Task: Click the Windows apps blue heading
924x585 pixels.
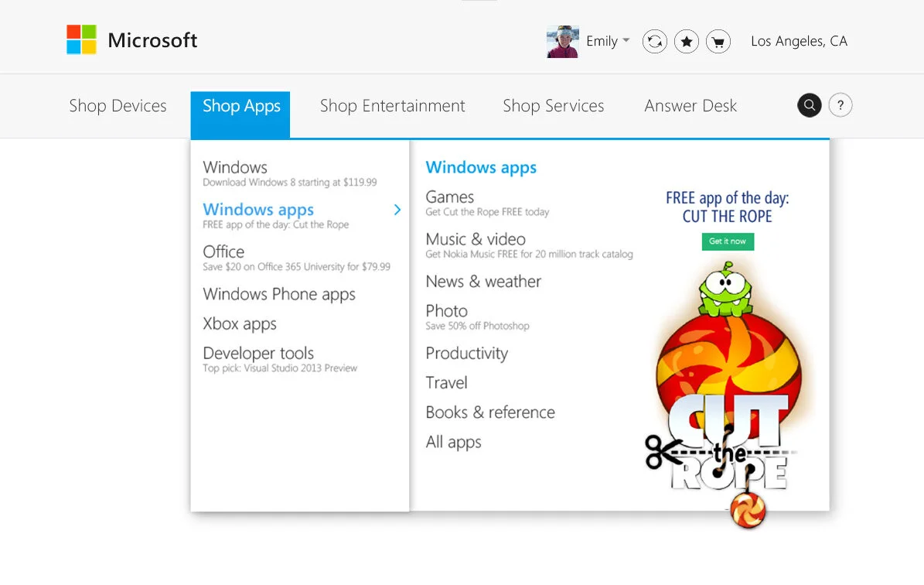Action: pyautogui.click(x=481, y=167)
